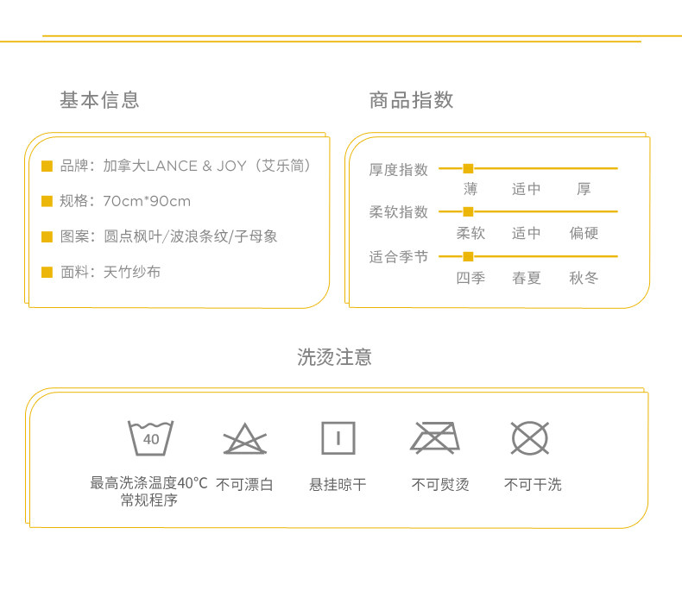Click the 40°C wash temperature icon
The width and height of the screenshot is (682, 616).
[x=151, y=437]
